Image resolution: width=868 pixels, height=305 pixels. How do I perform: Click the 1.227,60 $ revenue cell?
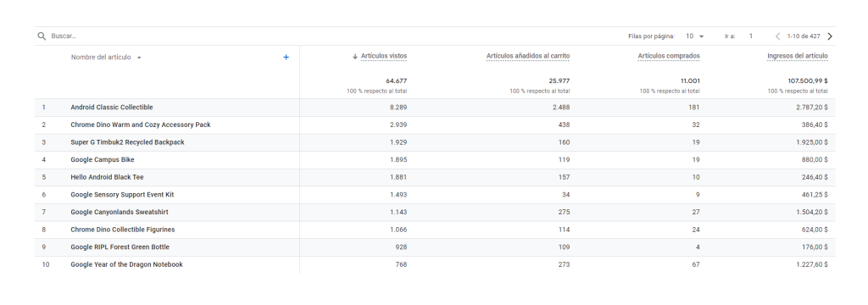(x=812, y=264)
